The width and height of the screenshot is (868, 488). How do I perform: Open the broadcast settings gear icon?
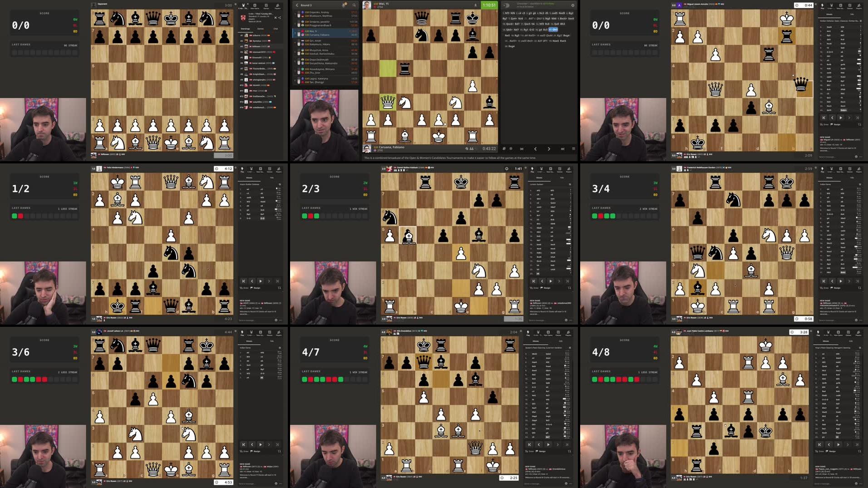tap(573, 5)
